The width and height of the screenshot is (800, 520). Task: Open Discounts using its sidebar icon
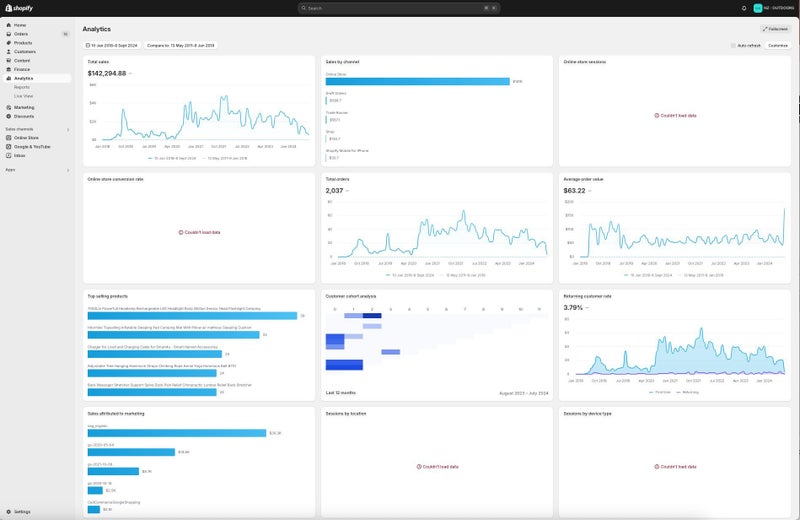pos(8,116)
